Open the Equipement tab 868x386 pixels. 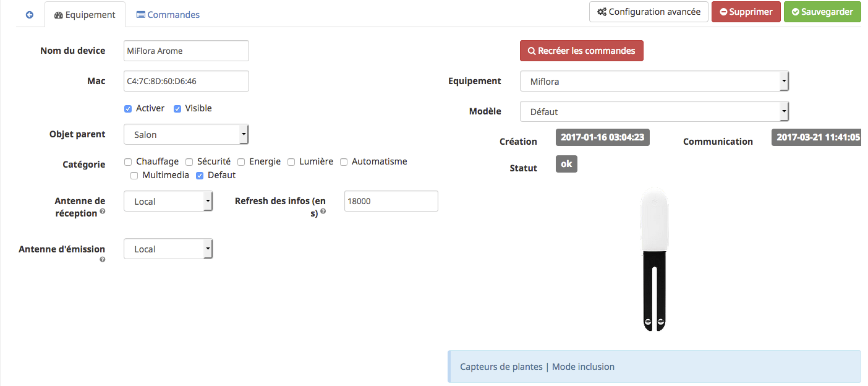tap(85, 14)
